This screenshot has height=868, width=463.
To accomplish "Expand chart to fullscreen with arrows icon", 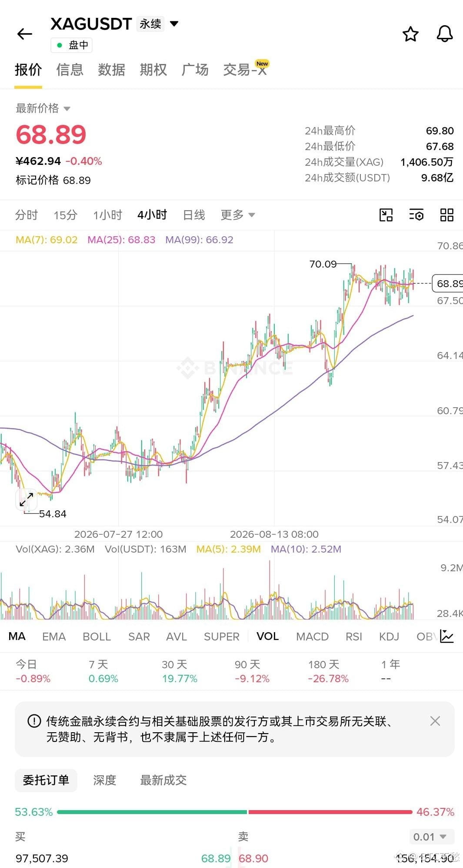I will tap(27, 500).
